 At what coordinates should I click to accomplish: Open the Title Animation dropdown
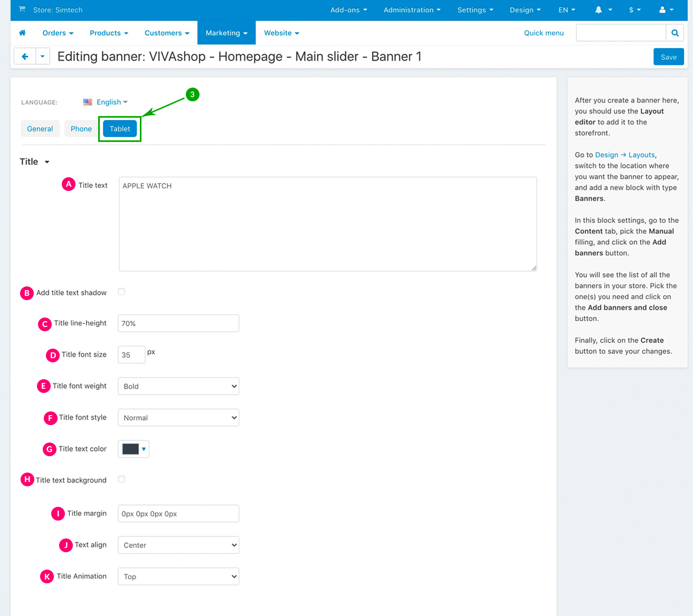click(x=178, y=576)
